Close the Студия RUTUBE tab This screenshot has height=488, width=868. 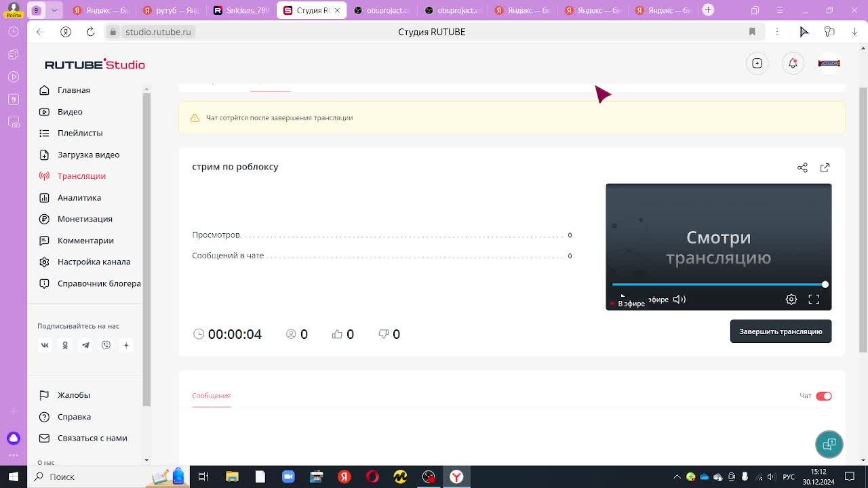(337, 10)
